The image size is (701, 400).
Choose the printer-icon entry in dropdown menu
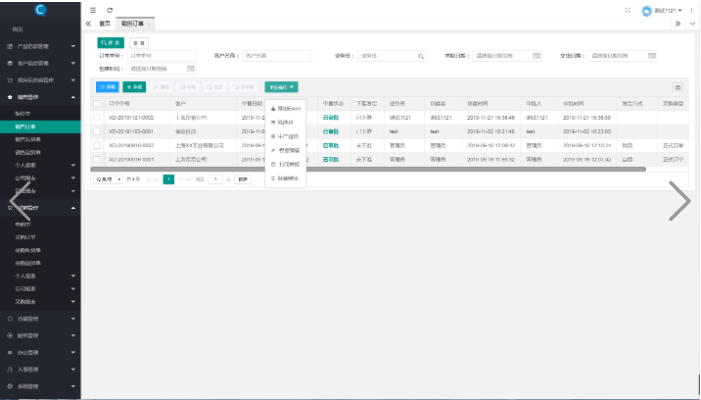pyautogui.click(x=286, y=164)
